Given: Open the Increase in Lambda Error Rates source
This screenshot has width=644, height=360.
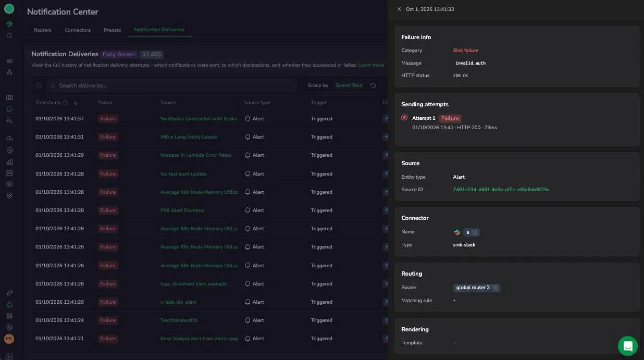Looking at the screenshot, I should 196,155.
